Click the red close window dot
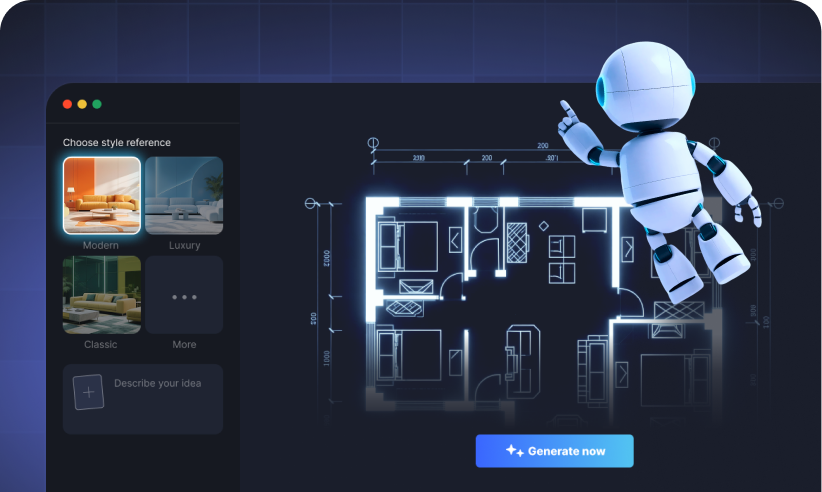Image resolution: width=822 pixels, height=492 pixels. click(67, 104)
